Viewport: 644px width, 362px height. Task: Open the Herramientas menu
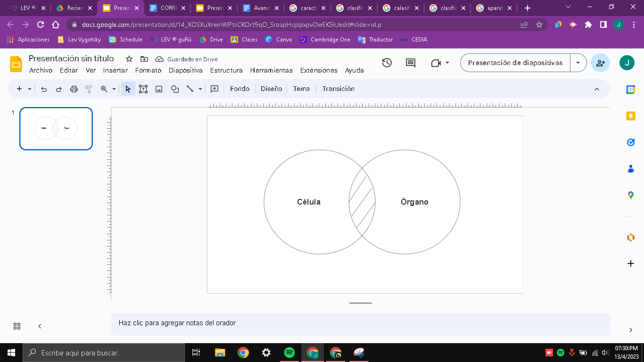pos(271,70)
